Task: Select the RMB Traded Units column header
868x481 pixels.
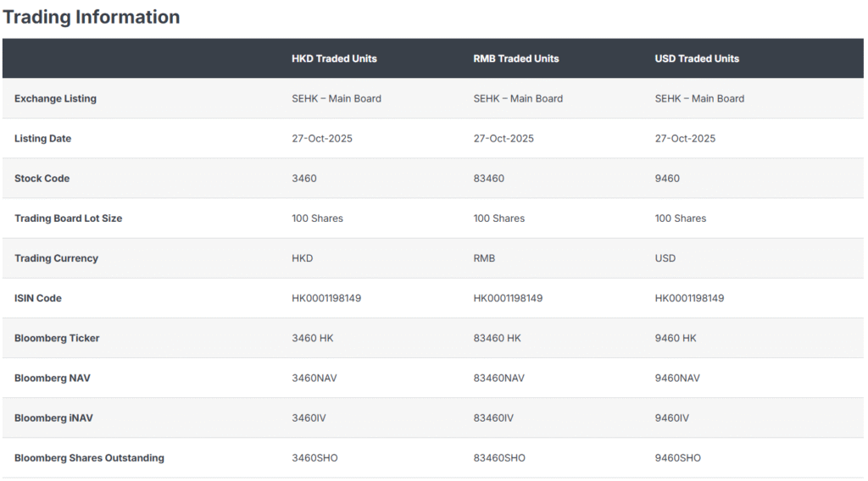Action: click(516, 58)
